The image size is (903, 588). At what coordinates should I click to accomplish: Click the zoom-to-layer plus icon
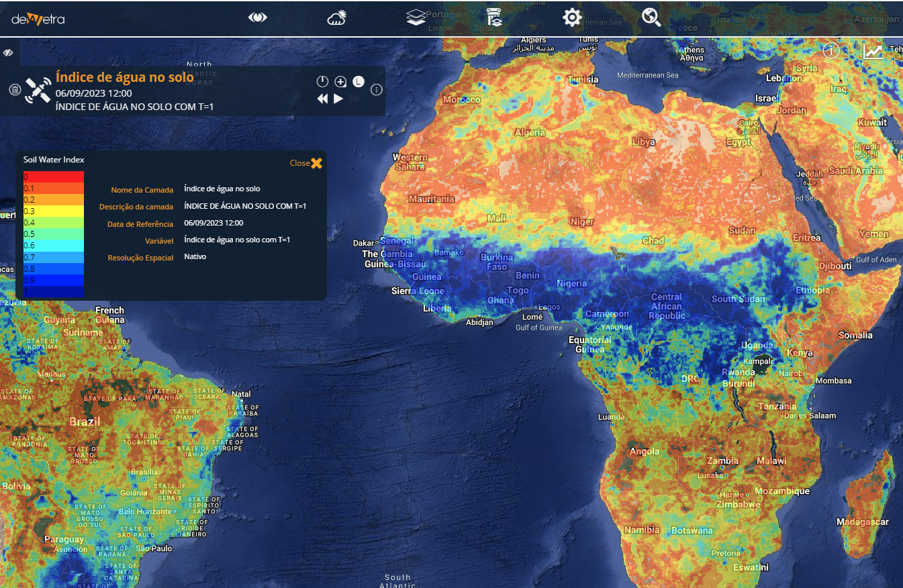coord(340,82)
